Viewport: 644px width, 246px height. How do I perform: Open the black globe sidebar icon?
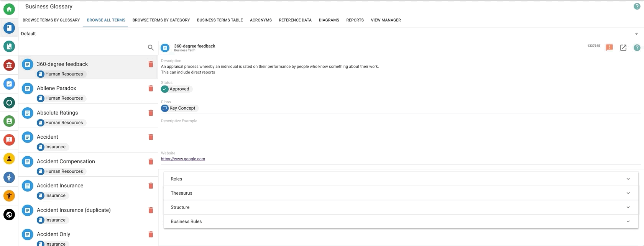pyautogui.click(x=9, y=215)
